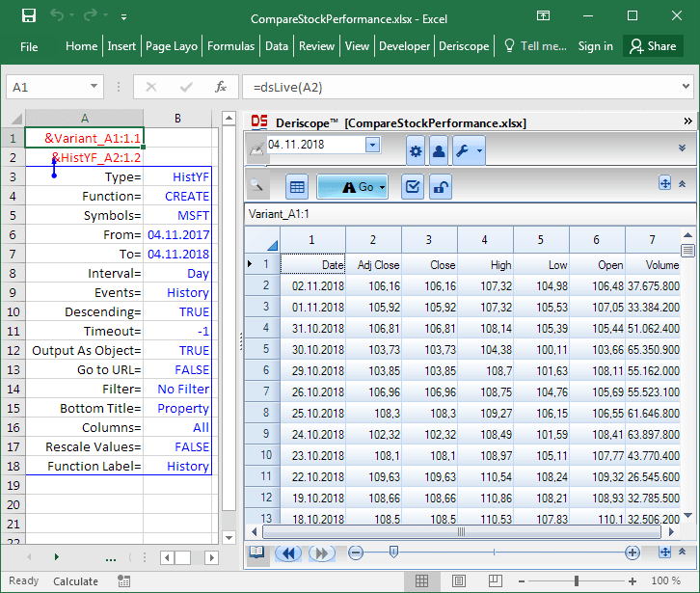Viewport: 700px width, 593px height.
Task: Click the Deriscope settings gear icon
Action: pos(416,151)
